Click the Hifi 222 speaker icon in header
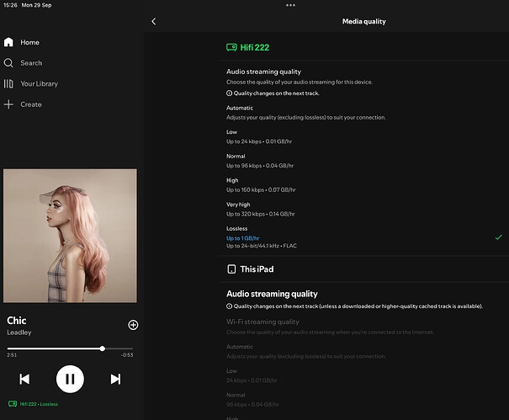Image resolution: width=509 pixels, height=420 pixels. (x=231, y=47)
